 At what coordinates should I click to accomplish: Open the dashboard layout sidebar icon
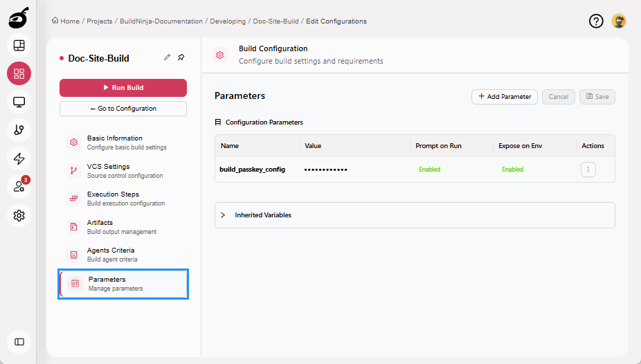click(x=19, y=46)
